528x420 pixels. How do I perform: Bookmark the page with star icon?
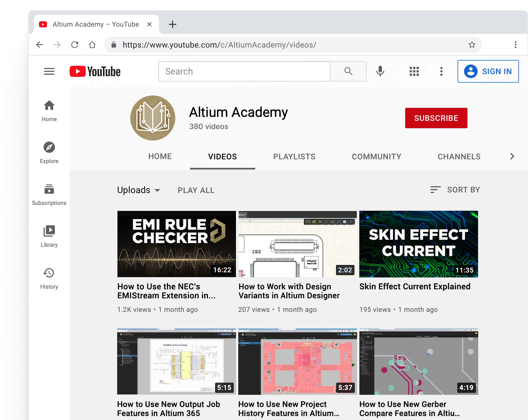pos(472,45)
